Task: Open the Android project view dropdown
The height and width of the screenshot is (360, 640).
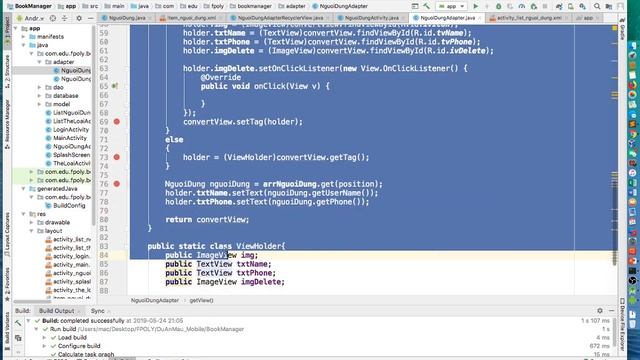Action: click(31, 18)
